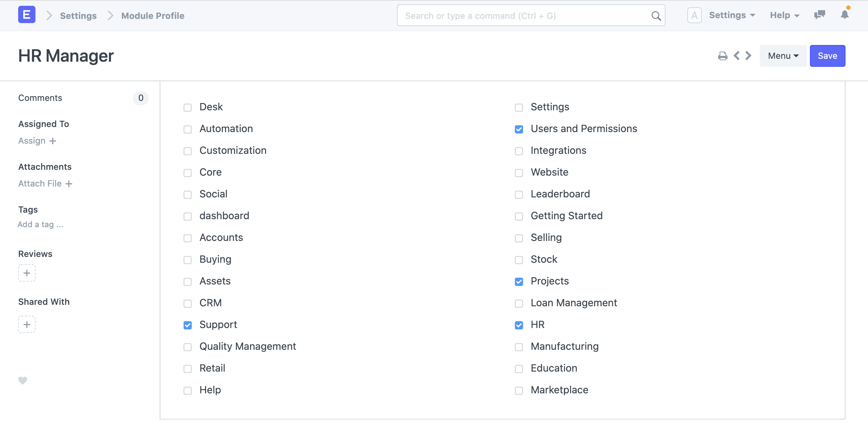868x426 pixels.
Task: Enable the HR module checkbox
Action: 519,325
